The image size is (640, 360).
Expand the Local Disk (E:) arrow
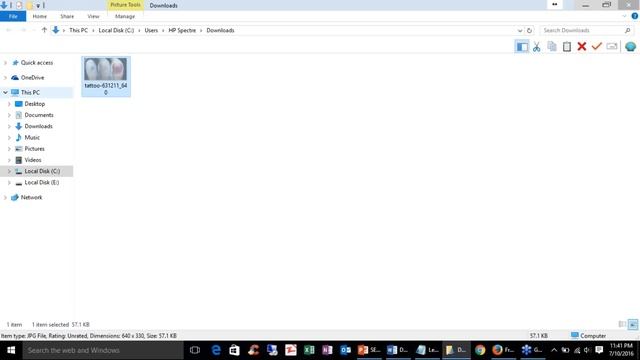tap(9, 182)
